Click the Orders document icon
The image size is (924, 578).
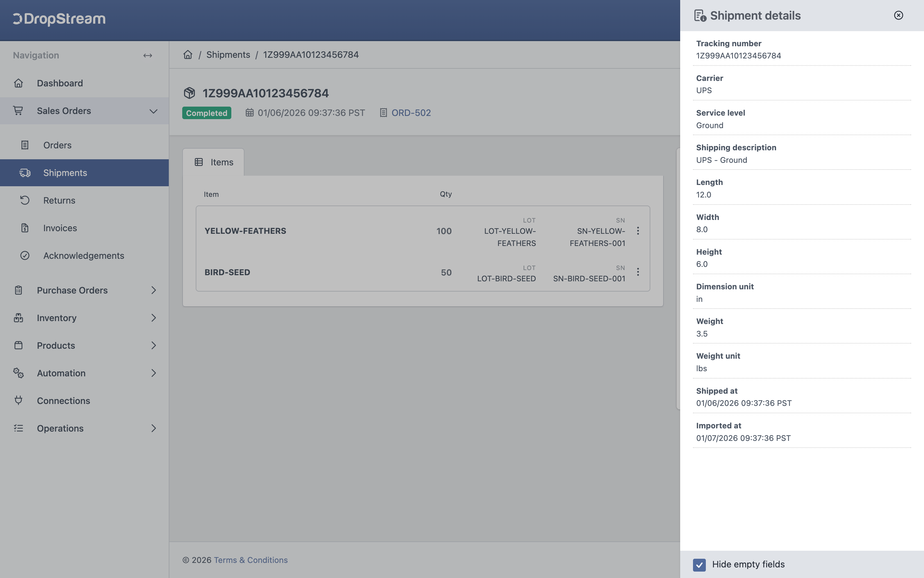pyautogui.click(x=25, y=145)
